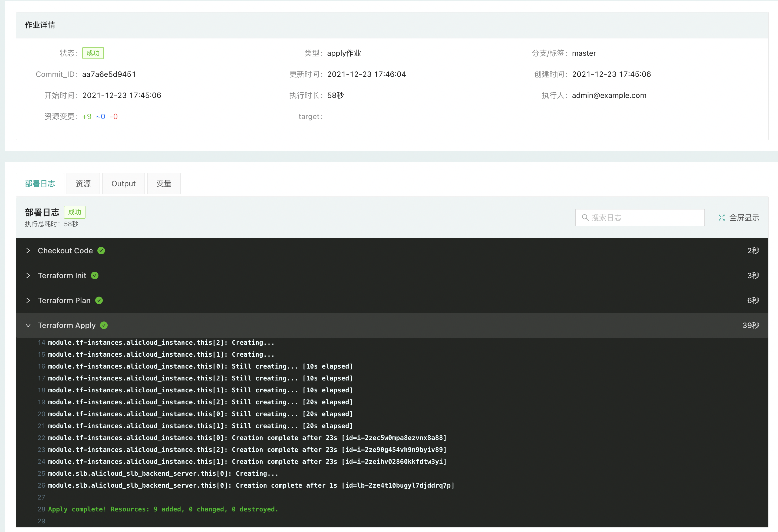The image size is (778, 532).
Task: Click the executor admin@example.com
Action: point(609,96)
